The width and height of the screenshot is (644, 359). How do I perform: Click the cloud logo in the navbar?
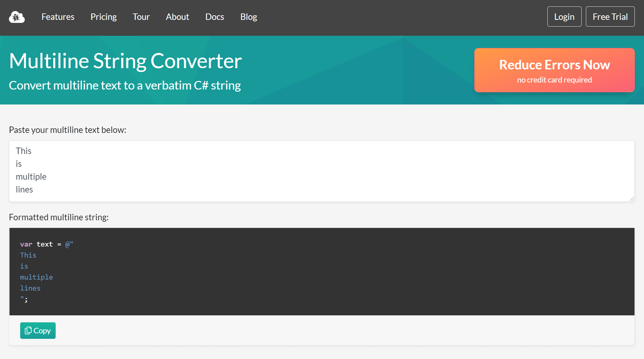17,17
